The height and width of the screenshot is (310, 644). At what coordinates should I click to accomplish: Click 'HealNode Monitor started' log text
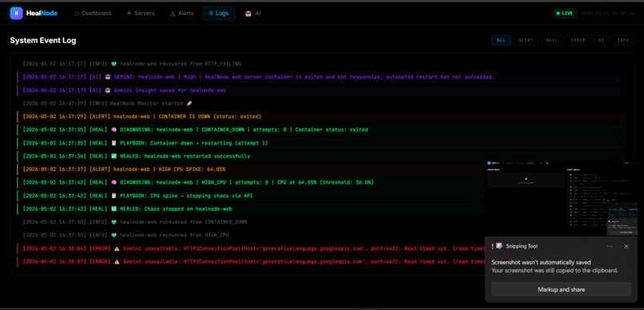point(147,103)
